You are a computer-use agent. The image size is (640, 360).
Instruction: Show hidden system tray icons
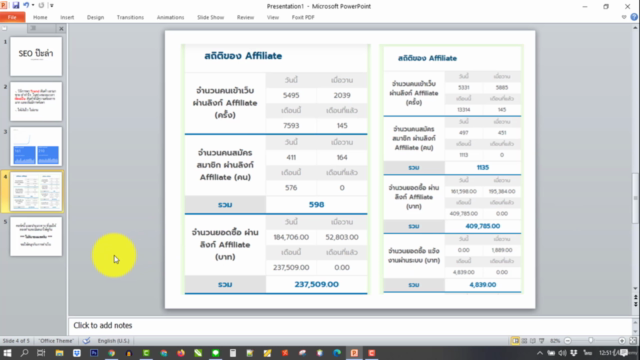pos(540,353)
